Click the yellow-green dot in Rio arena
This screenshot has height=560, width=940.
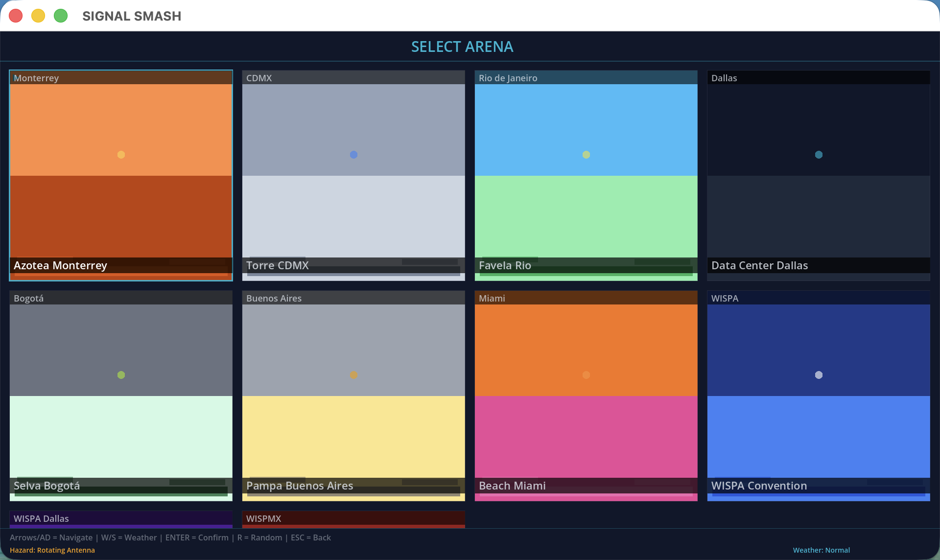click(x=586, y=155)
